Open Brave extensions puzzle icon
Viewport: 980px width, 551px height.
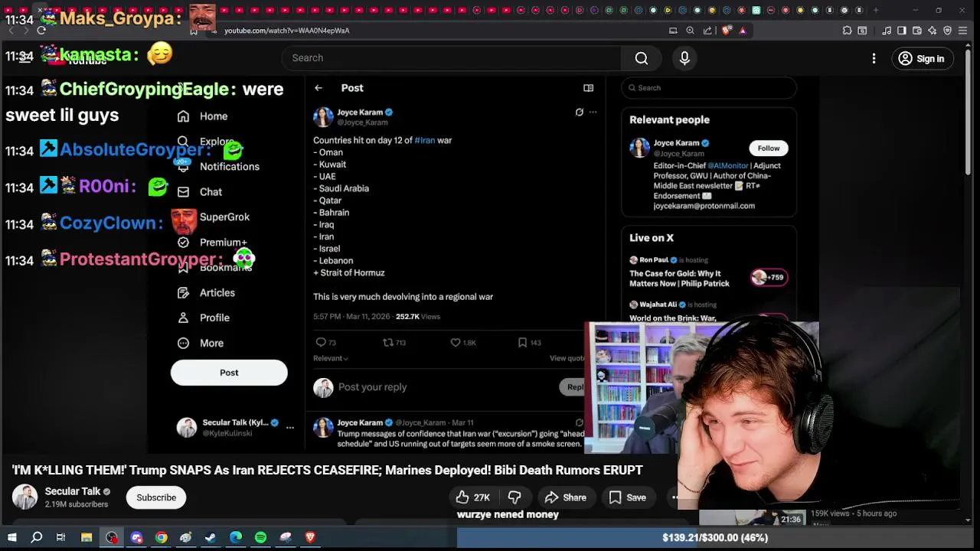[x=847, y=31]
